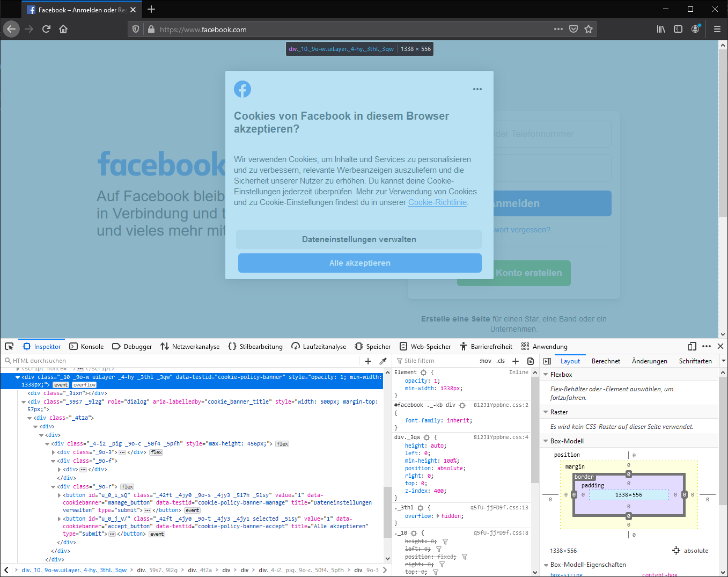This screenshot has height=577, width=728.
Task: Switch to the Konsole tab
Action: click(x=86, y=347)
